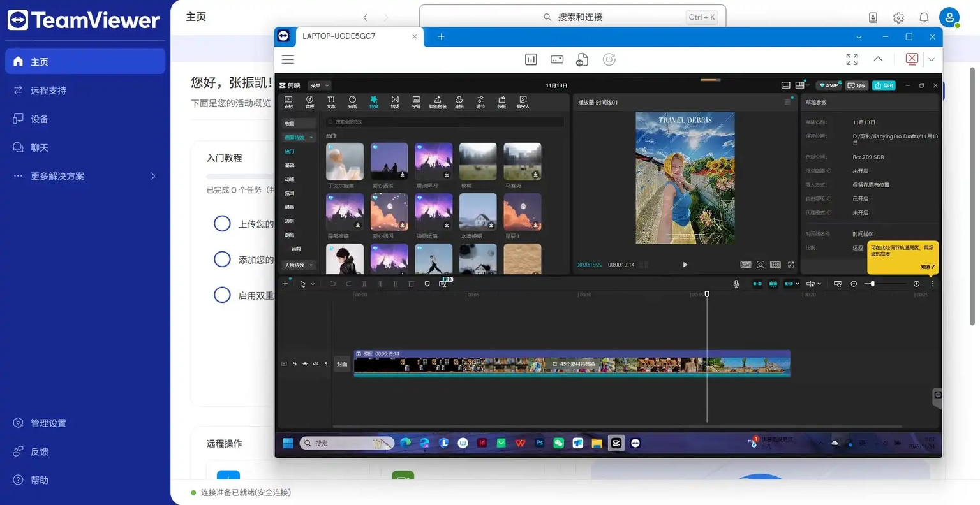Toggle the track lock icon
Screen dimensions: 980x505
(x=294, y=364)
